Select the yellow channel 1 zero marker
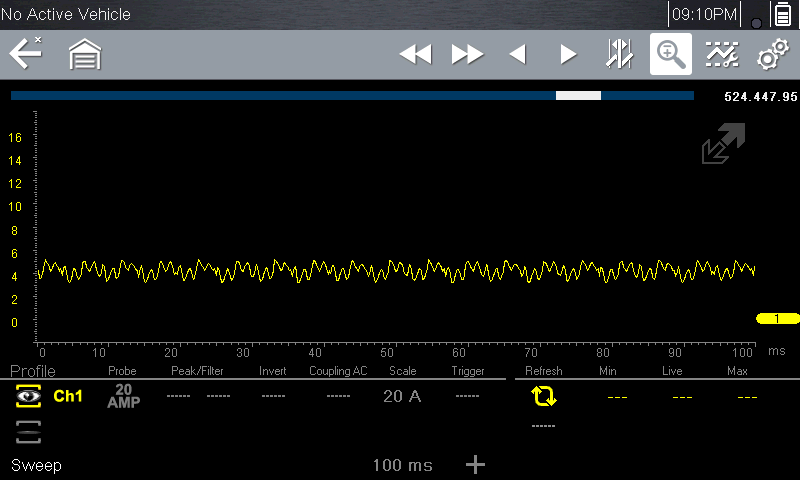This screenshot has height=480, width=800. pos(777,319)
